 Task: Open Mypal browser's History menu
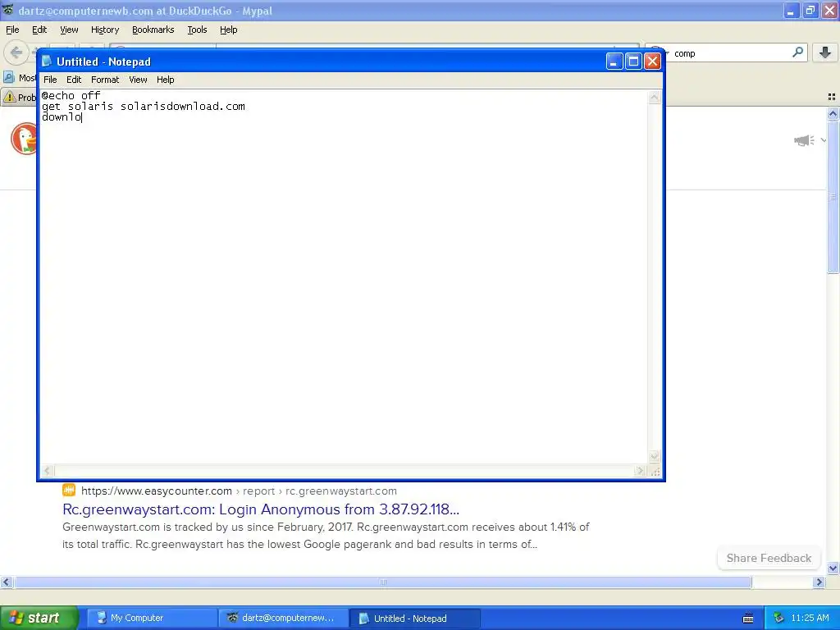click(104, 30)
